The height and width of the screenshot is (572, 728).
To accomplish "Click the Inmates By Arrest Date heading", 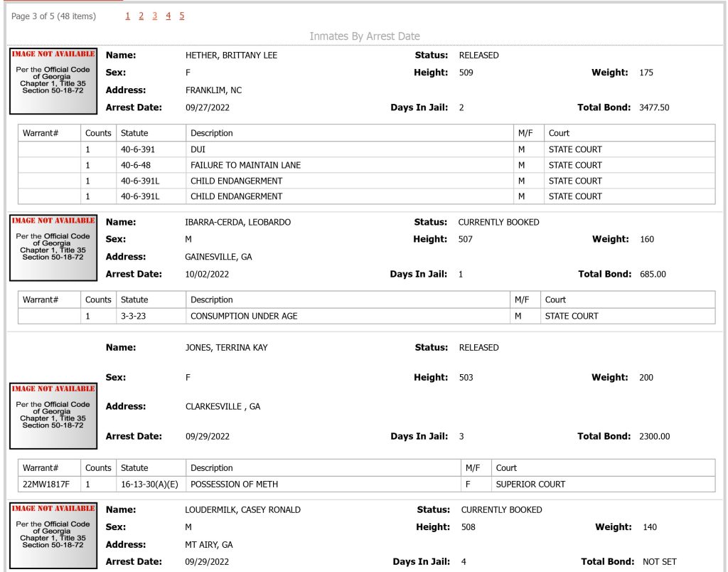I will click(365, 36).
